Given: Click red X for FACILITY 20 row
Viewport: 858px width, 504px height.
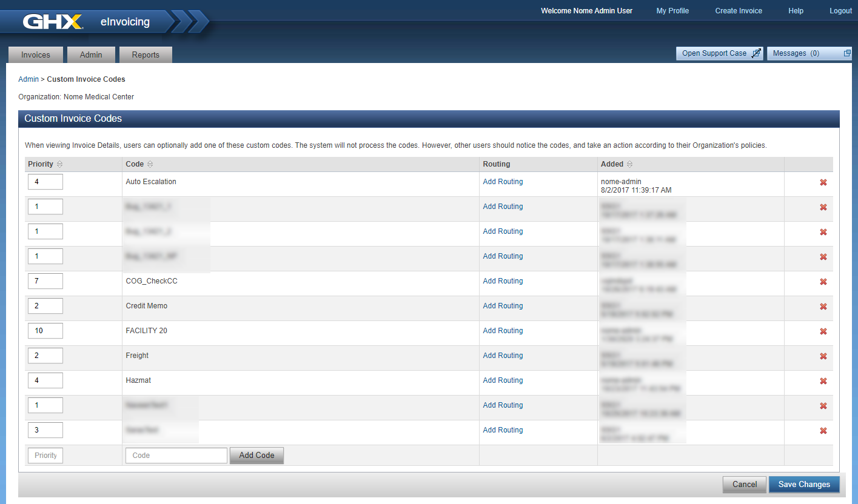Looking at the screenshot, I should pos(823,331).
